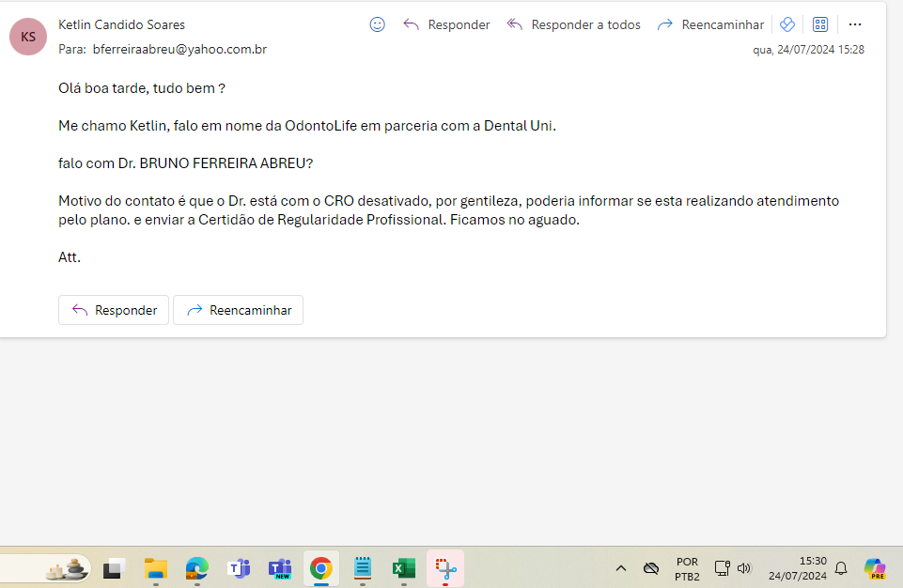Click the 'Att.' closing line
Image resolution: width=903 pixels, height=588 pixels.
pos(70,257)
